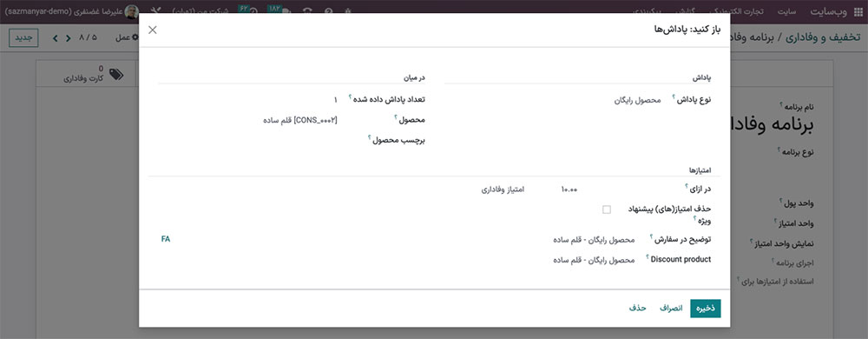Click FA translate button
The width and height of the screenshot is (868, 339).
[x=166, y=239]
